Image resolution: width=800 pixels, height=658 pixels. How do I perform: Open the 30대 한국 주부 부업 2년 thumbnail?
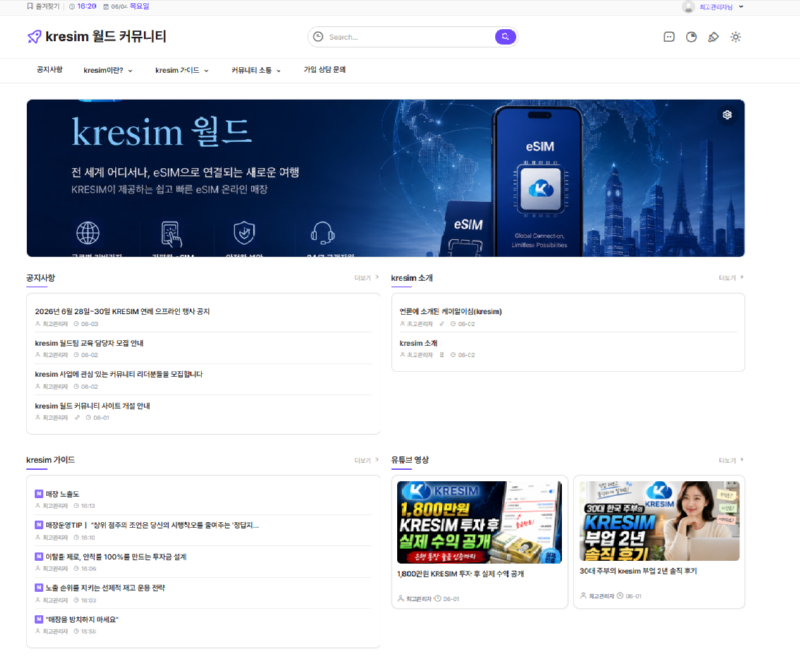pos(659,521)
